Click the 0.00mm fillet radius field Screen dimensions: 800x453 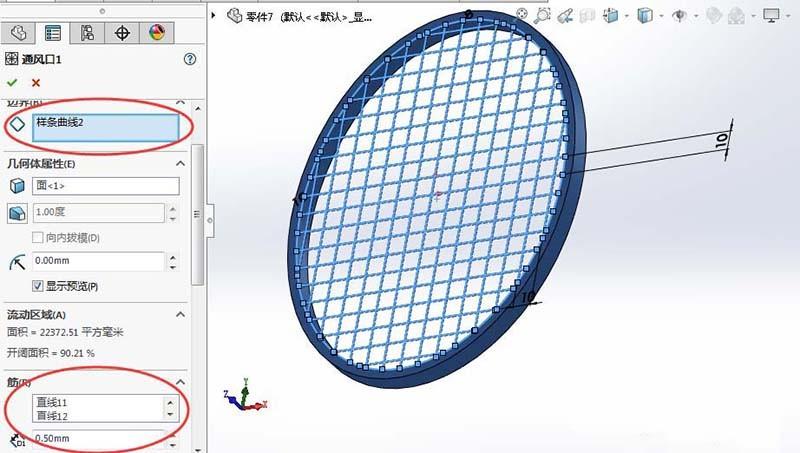98,261
